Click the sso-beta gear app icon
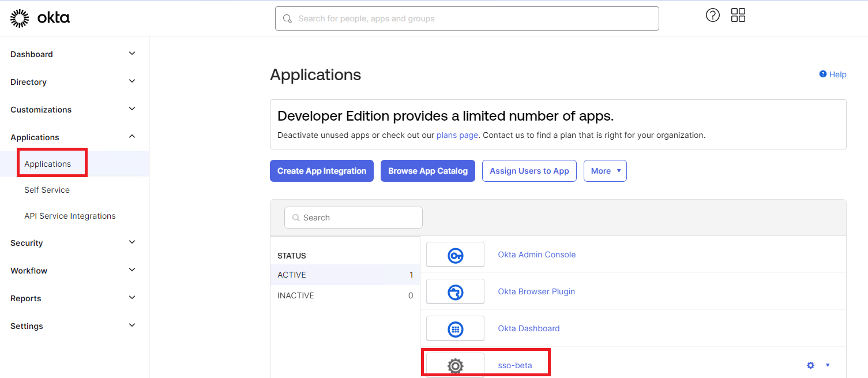868x378 pixels. click(x=455, y=365)
